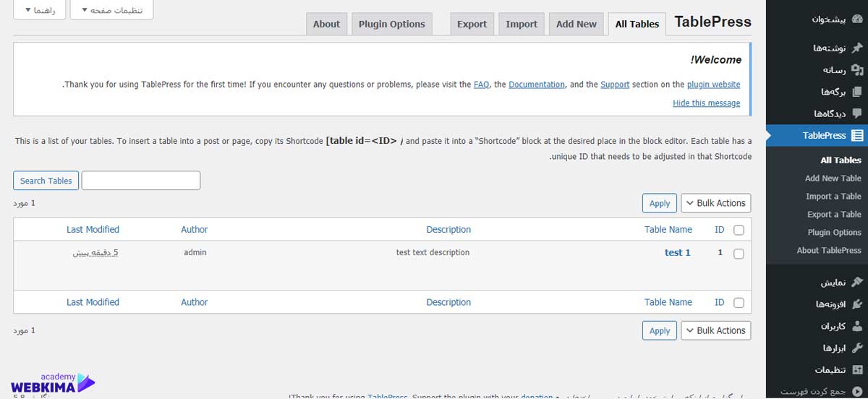Click Table Name in the table footer
The width and height of the screenshot is (868, 399).
668,303
